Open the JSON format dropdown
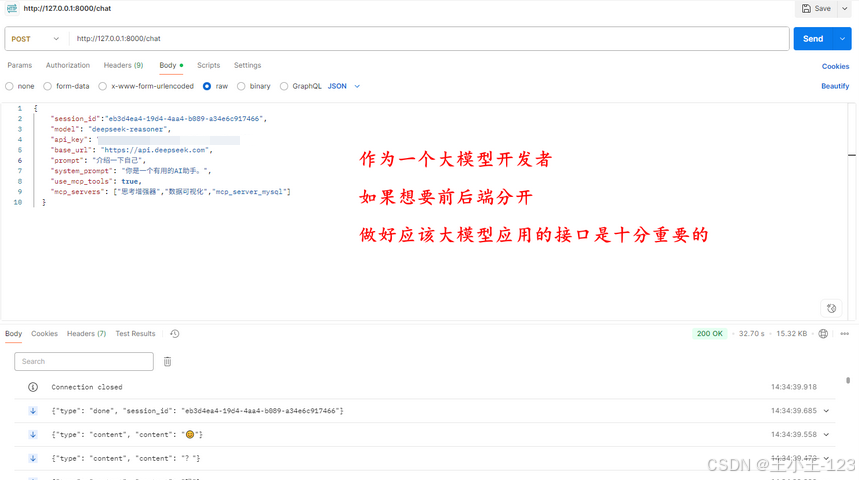 pyautogui.click(x=344, y=86)
